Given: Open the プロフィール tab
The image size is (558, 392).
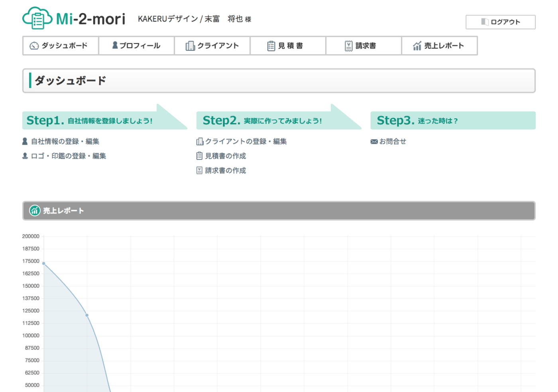Looking at the screenshot, I should (x=136, y=46).
